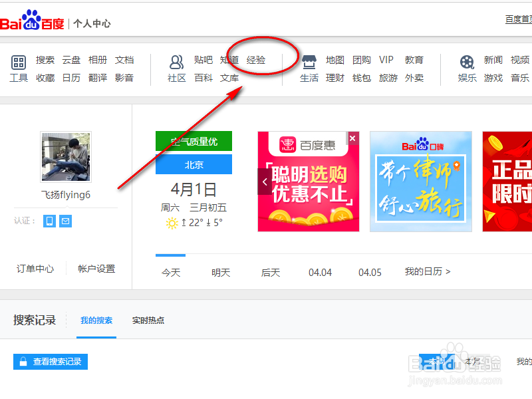The width and height of the screenshot is (532, 399).
Task: Open the red 正品限时 banner
Action: click(507, 182)
